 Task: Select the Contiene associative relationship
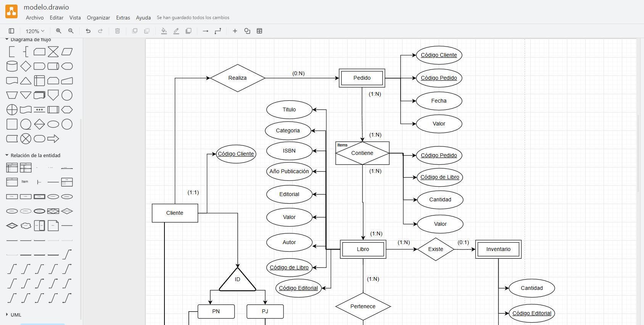click(x=362, y=153)
